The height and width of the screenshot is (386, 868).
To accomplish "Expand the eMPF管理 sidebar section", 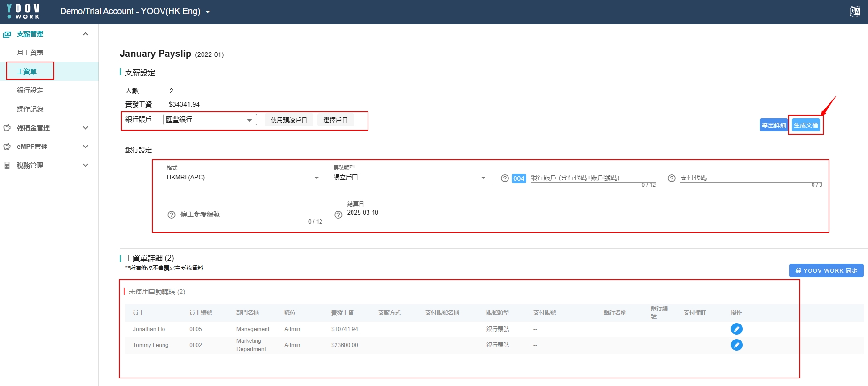I will (x=46, y=147).
